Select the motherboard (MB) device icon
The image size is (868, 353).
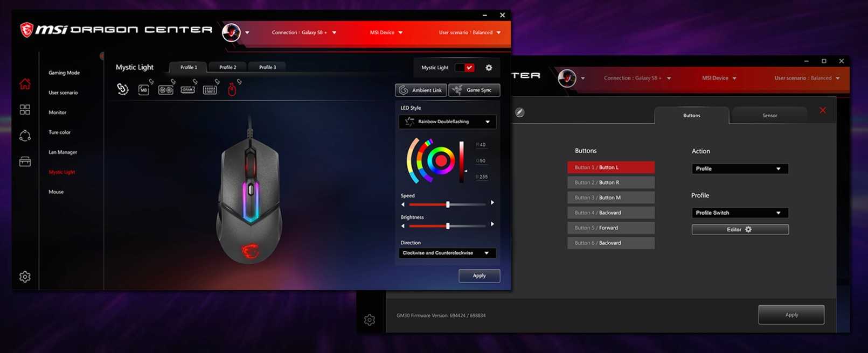click(x=144, y=90)
